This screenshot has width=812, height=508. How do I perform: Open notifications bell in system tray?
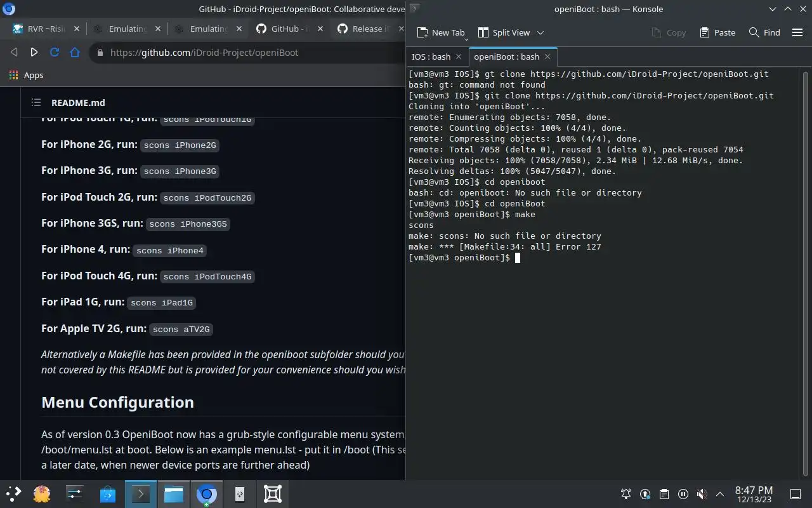click(626, 494)
